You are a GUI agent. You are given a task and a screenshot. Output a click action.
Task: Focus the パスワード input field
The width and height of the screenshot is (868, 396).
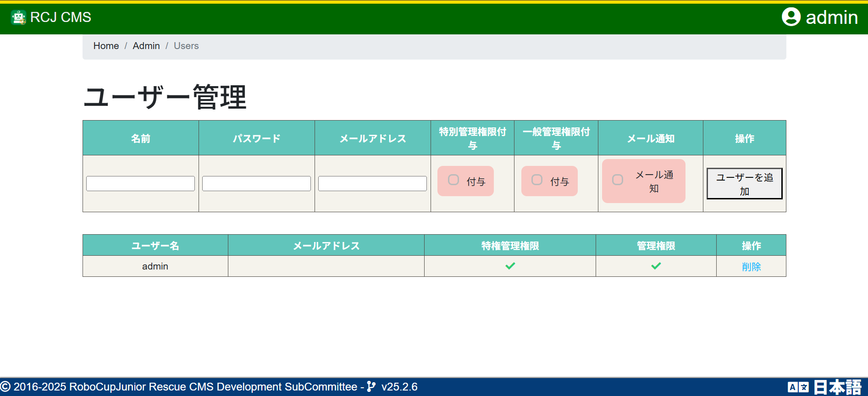(256, 183)
